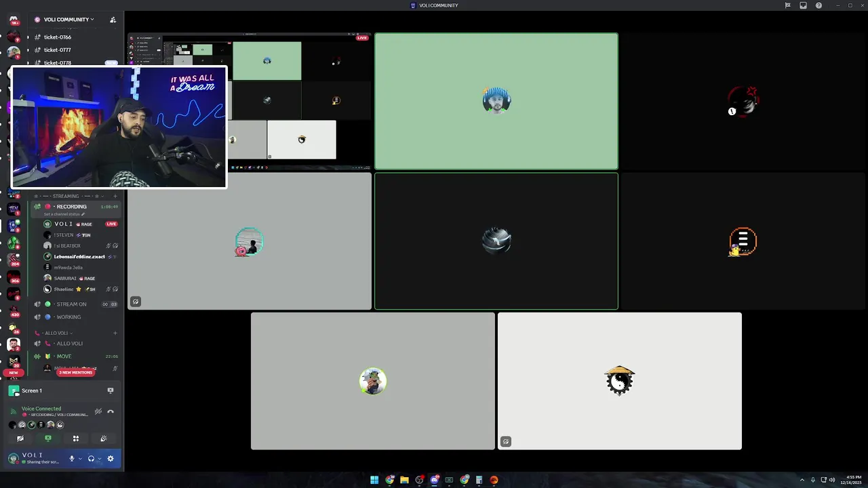Open the Windows Start menu
The height and width of the screenshot is (488, 868).
click(x=374, y=480)
